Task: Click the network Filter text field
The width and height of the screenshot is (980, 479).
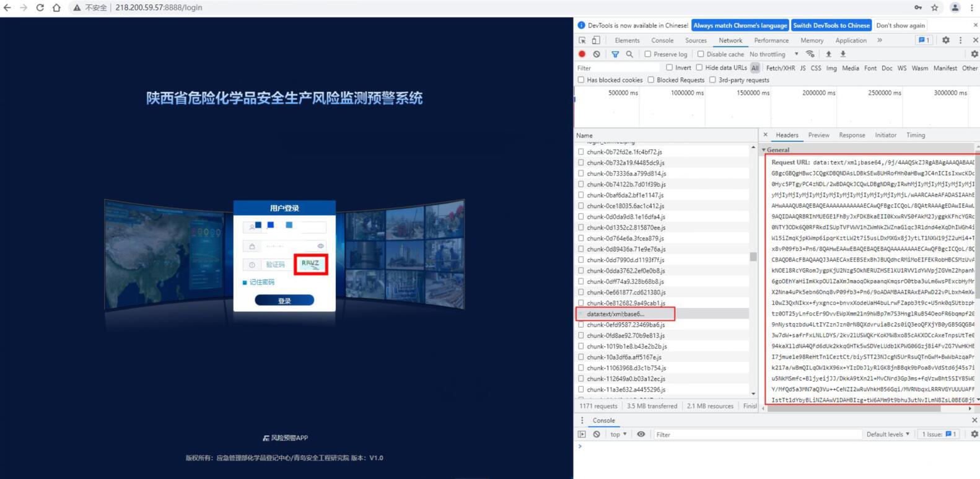Action: (619, 68)
